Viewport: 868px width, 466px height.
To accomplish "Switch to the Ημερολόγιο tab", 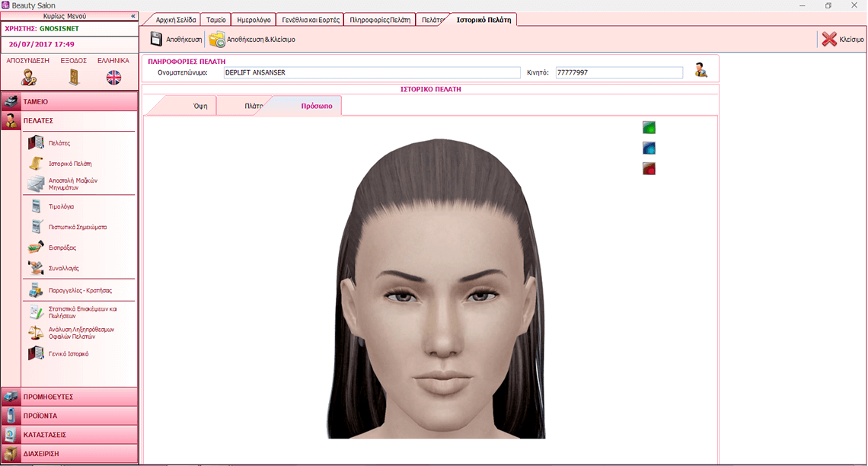I will [254, 20].
